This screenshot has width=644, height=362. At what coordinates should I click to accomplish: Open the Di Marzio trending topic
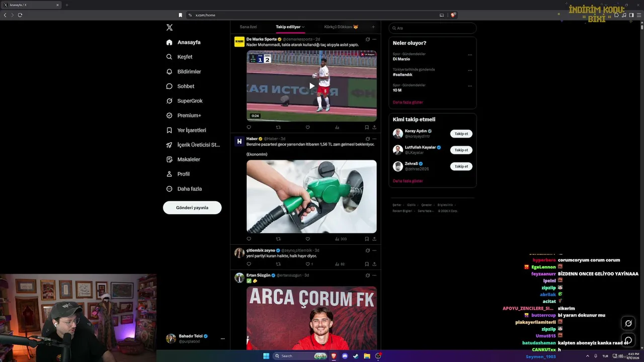[401, 59]
